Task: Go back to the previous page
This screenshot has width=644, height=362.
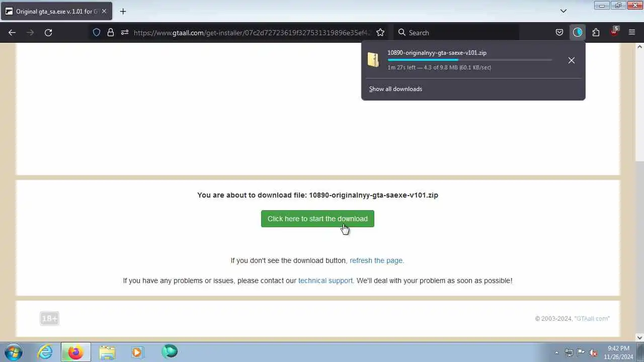Action: tap(12, 33)
